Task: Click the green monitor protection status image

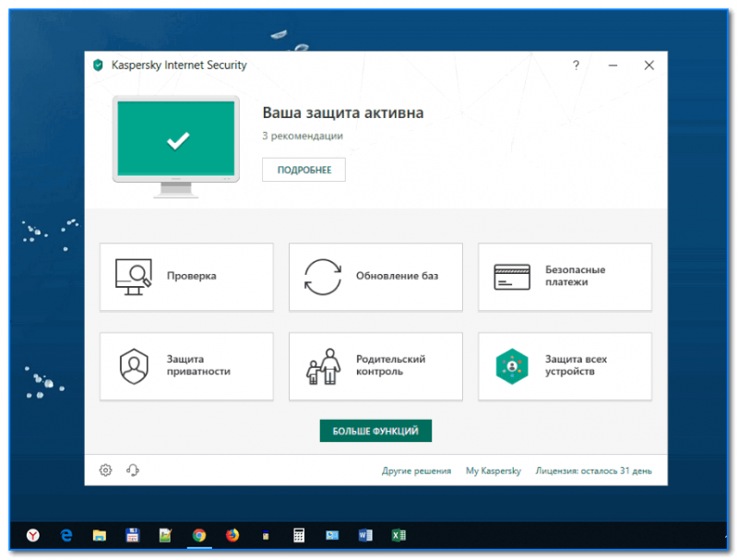Action: (x=176, y=146)
